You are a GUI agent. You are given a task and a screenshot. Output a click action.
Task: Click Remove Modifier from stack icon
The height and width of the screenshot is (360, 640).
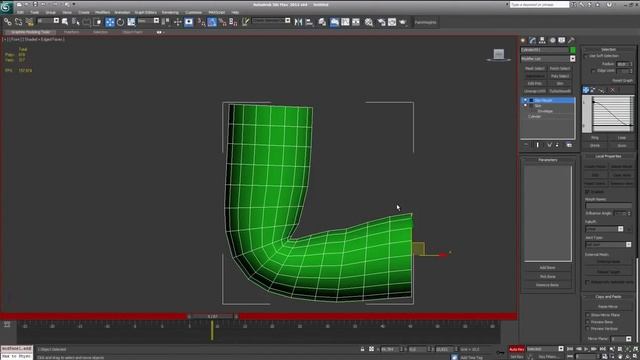(x=558, y=145)
